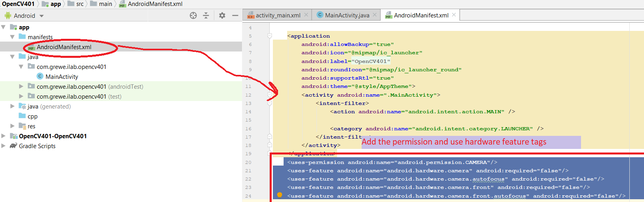644x202 pixels.
Task: Switch to the activity_main.xml tab
Action: (278, 15)
